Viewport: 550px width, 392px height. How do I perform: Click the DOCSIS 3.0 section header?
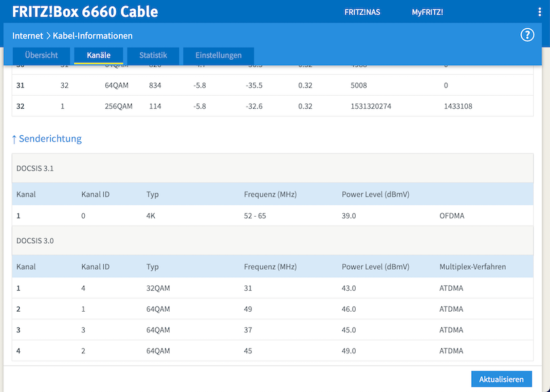point(35,240)
